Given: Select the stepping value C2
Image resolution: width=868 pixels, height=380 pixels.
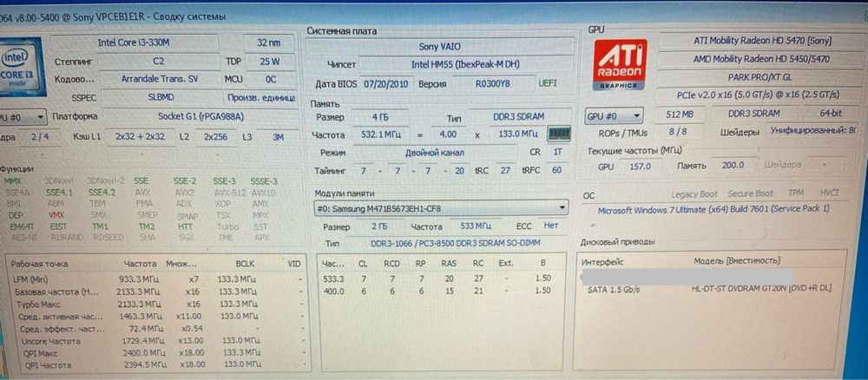Looking at the screenshot, I should tap(159, 62).
